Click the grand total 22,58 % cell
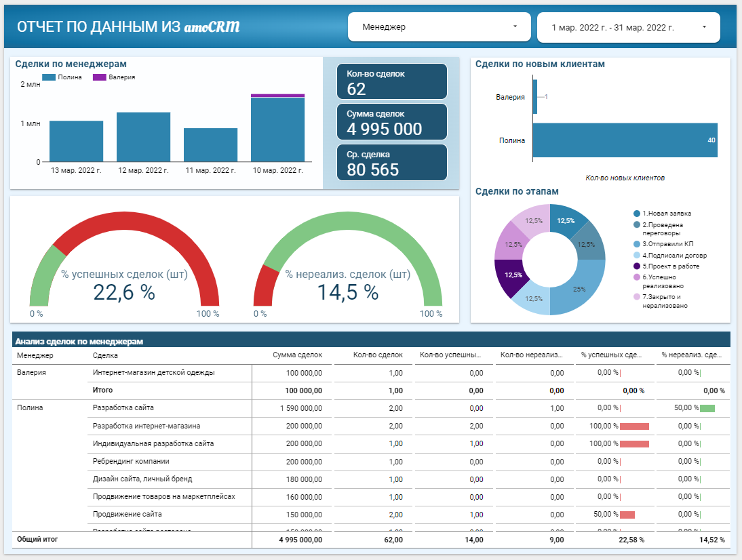The height and width of the screenshot is (560, 742). [x=631, y=540]
